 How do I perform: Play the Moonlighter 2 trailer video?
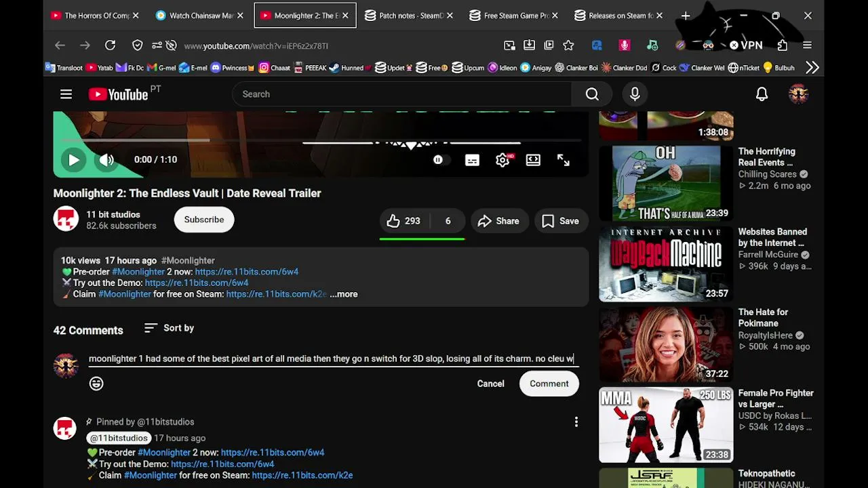tap(73, 160)
